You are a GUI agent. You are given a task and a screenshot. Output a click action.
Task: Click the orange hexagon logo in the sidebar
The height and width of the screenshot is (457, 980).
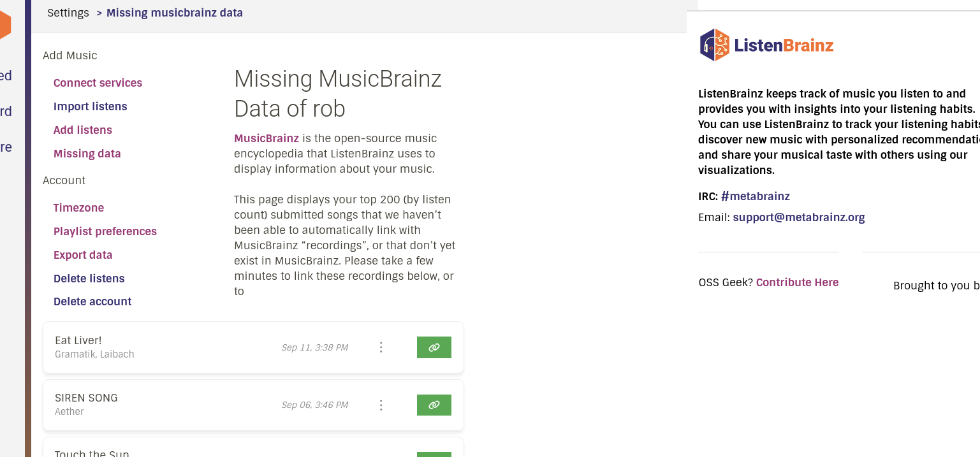click(5, 25)
